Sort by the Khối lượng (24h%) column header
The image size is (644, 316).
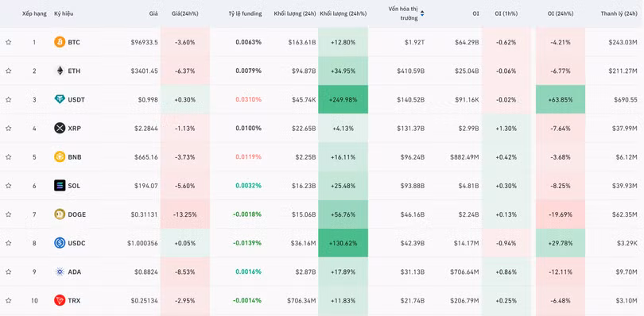click(x=343, y=13)
